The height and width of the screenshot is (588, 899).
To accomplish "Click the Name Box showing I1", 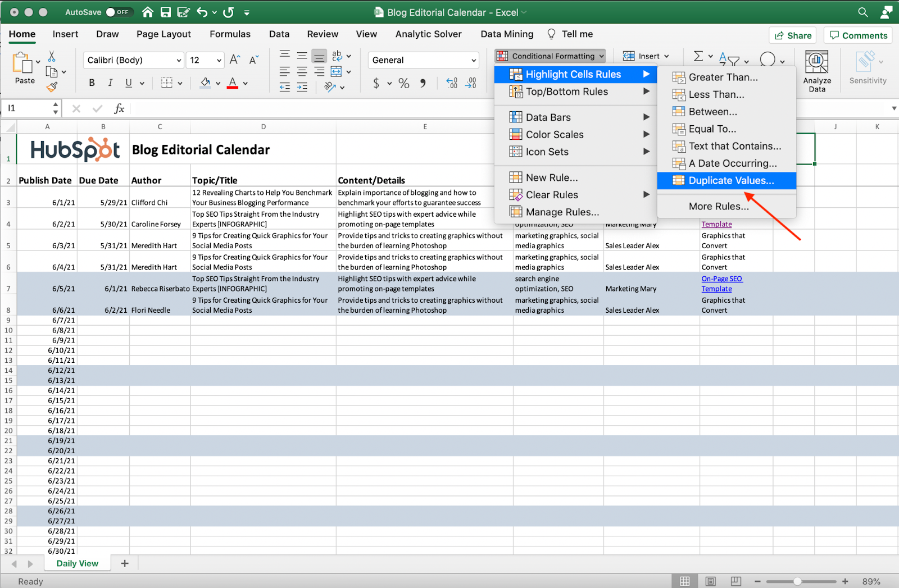I will point(28,108).
